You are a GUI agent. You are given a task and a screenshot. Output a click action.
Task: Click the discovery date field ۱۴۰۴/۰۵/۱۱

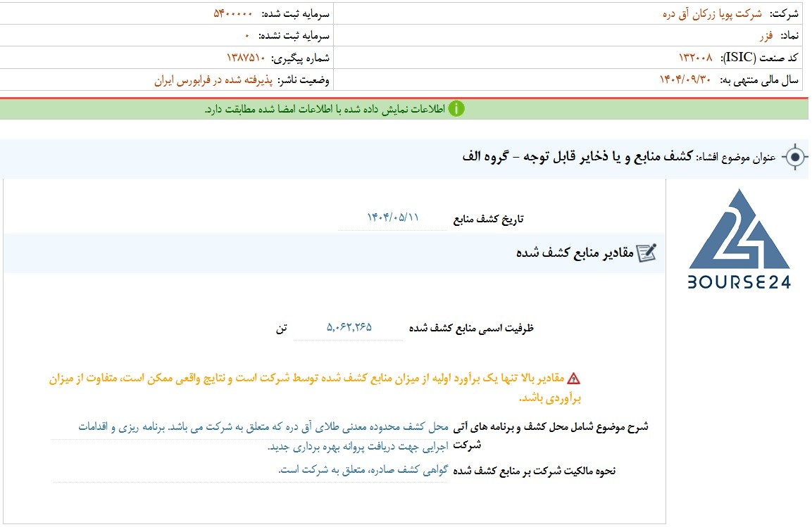[393, 217]
